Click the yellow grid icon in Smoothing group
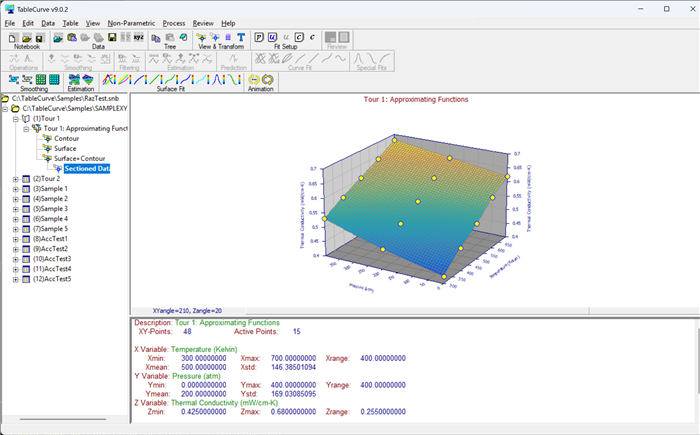This screenshot has height=435, width=700. pyautogui.click(x=41, y=79)
